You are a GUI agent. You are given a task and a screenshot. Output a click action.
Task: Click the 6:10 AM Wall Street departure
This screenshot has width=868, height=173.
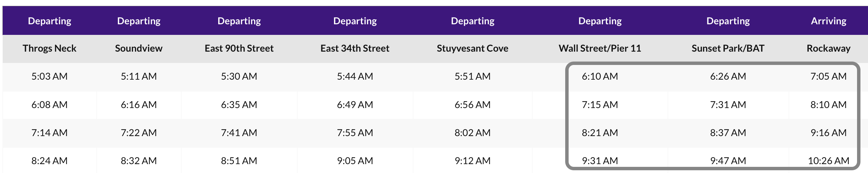(600, 76)
